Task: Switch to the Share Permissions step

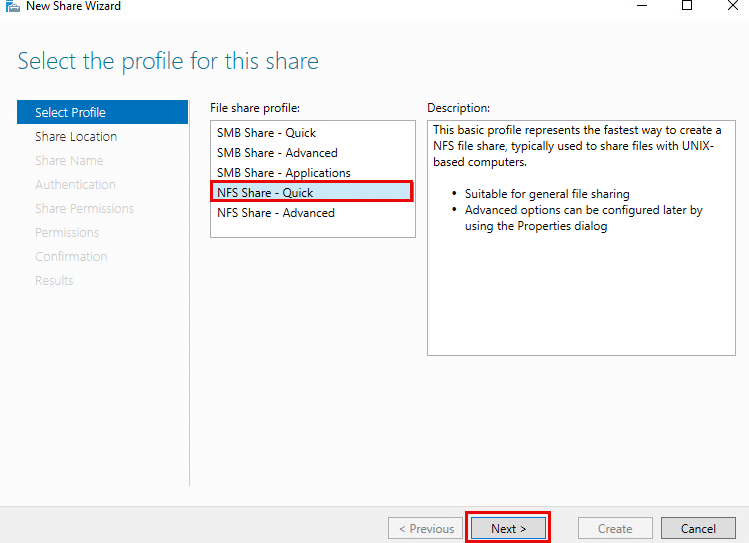Action: pos(84,209)
